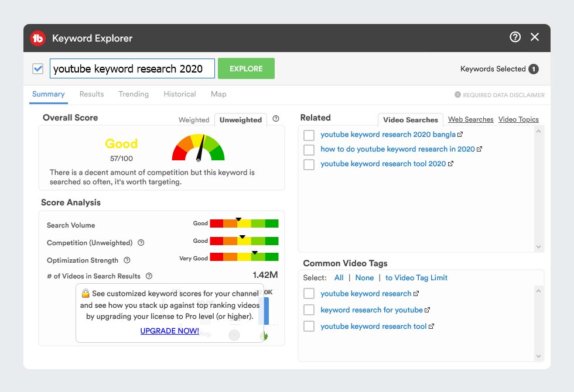Screen dimensions: 574x392
Task: Open 'youtube keyword research' tag link
Action: (x=366, y=294)
